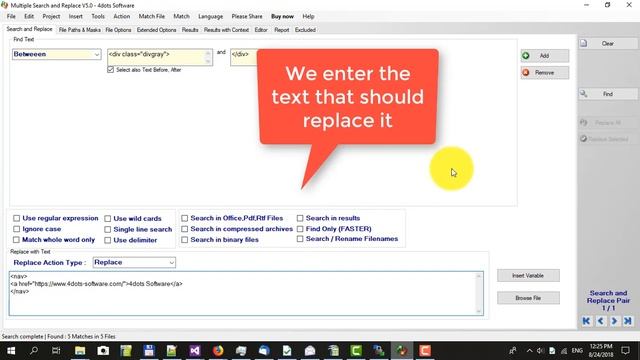Show hidden system tray icons
Viewport: 640px width, 360px height.
coord(529,351)
